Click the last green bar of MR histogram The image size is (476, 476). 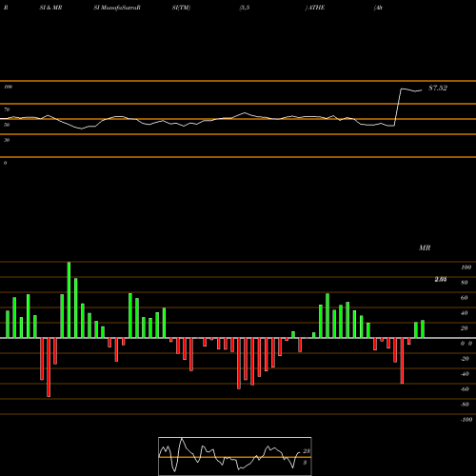coord(423,329)
